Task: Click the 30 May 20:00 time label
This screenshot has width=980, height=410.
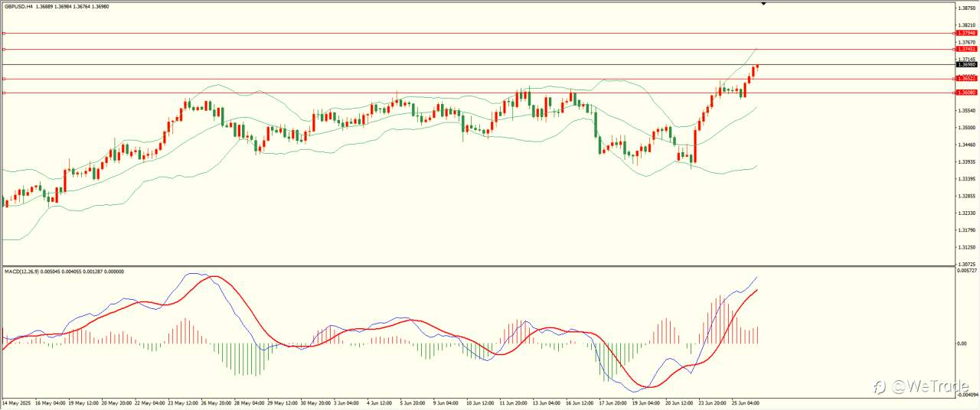Action: coord(316,402)
